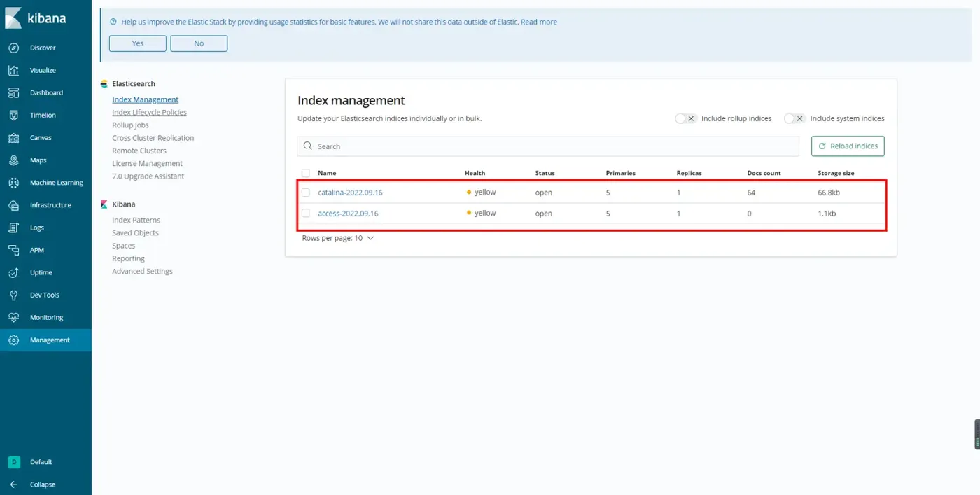Open Dashboard via its sidebar icon
The image size is (980, 495).
tap(13, 92)
